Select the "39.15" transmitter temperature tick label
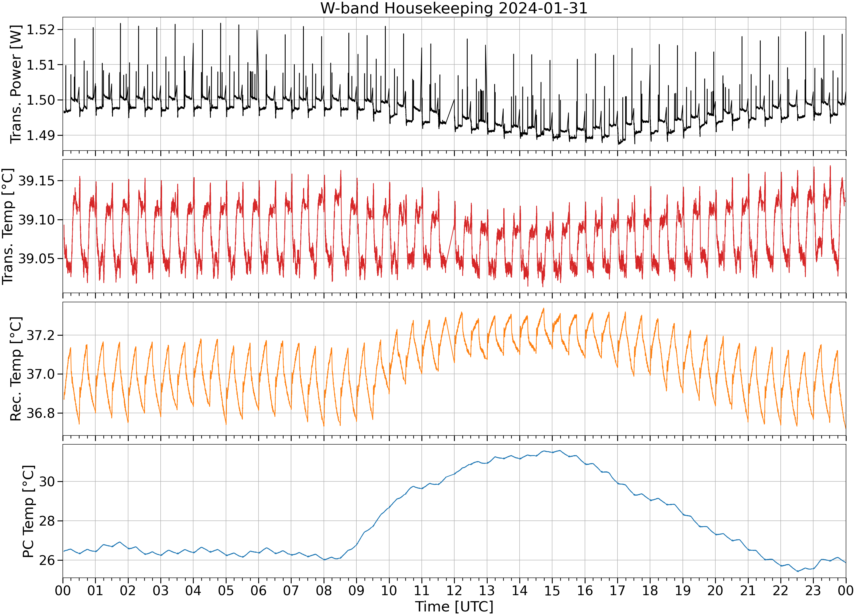 [36, 181]
